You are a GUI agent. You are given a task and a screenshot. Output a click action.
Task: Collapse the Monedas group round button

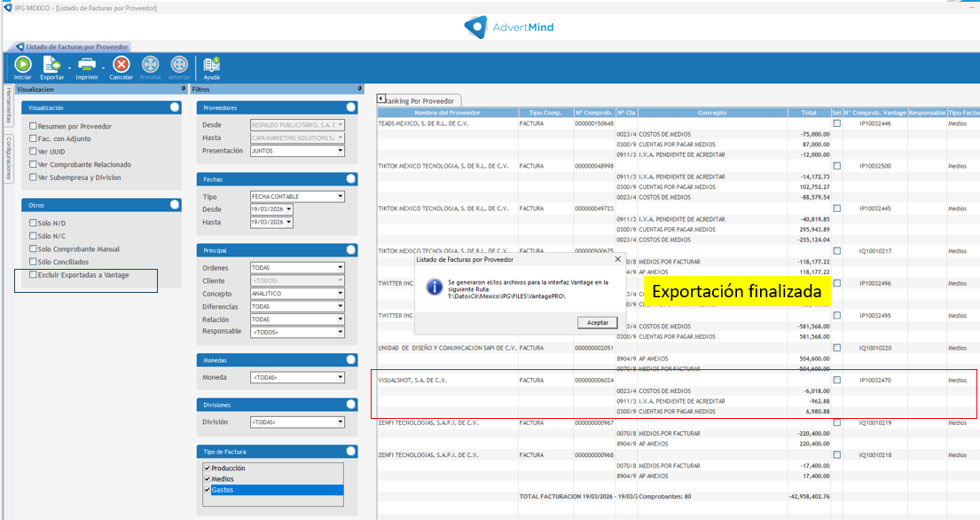click(351, 360)
